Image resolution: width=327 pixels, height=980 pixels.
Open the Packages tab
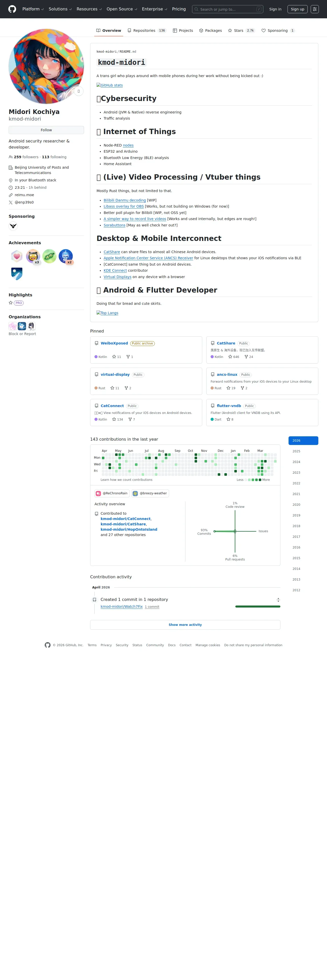click(x=211, y=31)
